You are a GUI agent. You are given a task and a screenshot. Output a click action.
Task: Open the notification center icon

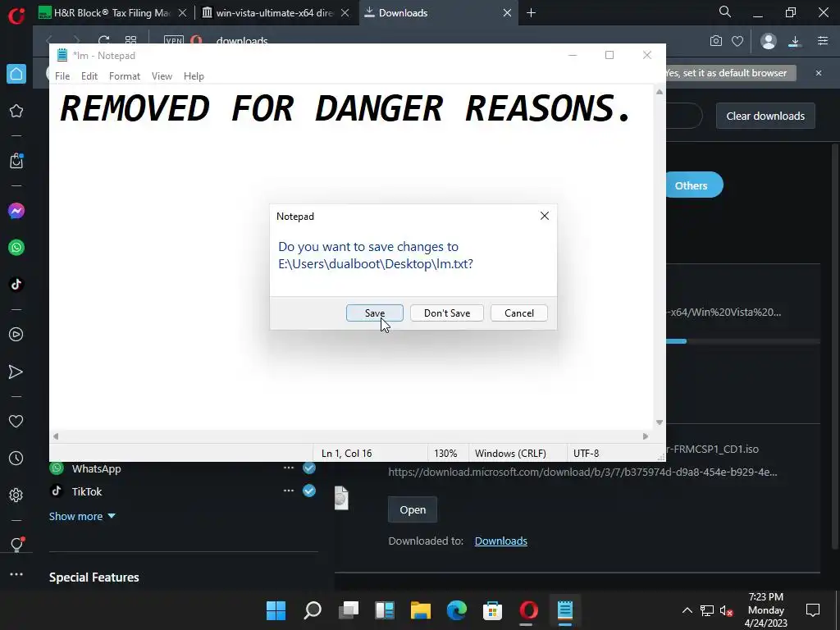click(813, 610)
